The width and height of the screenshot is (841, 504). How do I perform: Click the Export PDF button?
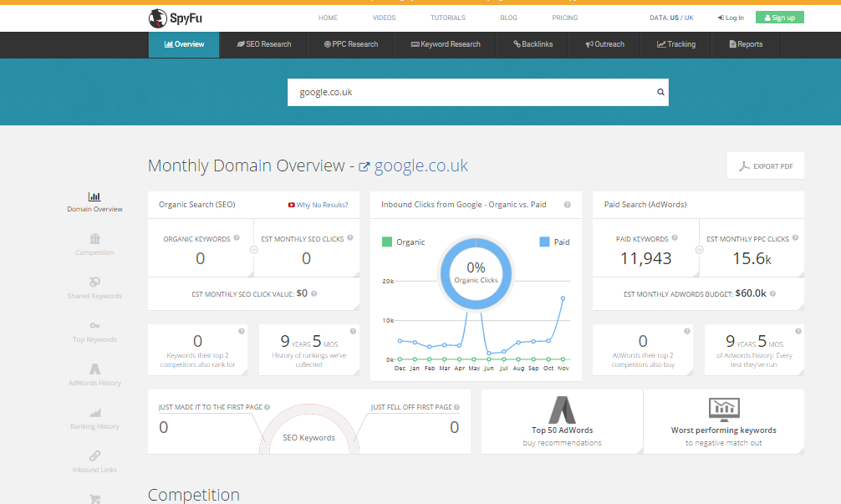[x=766, y=166]
